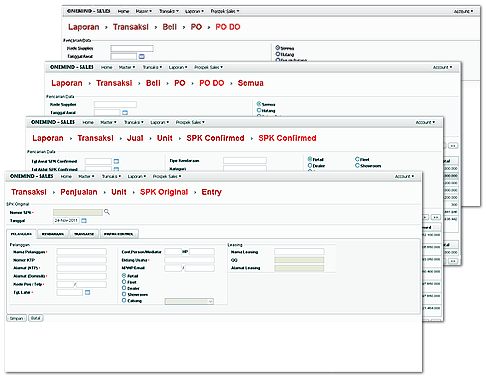The width and height of the screenshot is (486, 379).
Task: Open Tgl Awal SPK Confirmed calendar icon
Action: click(x=116, y=161)
